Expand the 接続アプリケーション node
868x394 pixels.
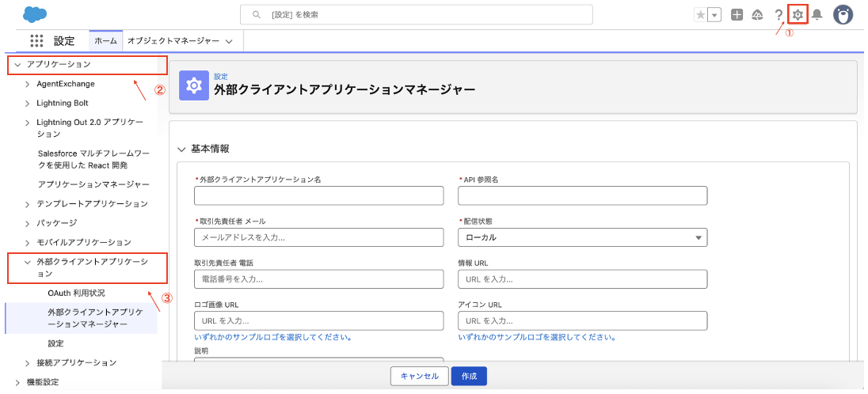pyautogui.click(x=28, y=363)
